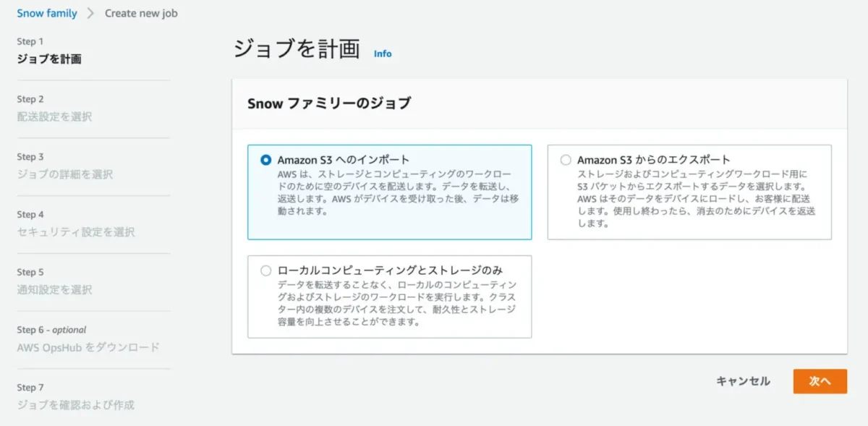Click the S3 export option description card

coord(696,199)
